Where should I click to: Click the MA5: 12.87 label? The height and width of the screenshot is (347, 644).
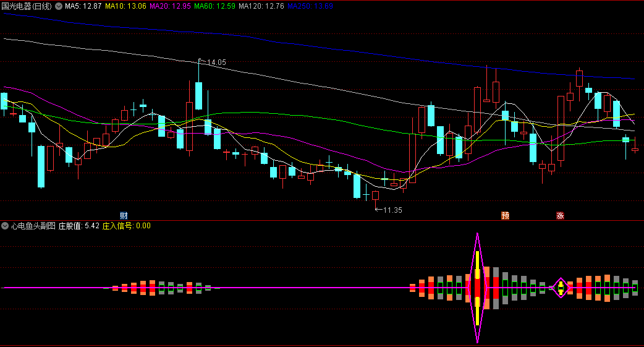pyautogui.click(x=83, y=6)
